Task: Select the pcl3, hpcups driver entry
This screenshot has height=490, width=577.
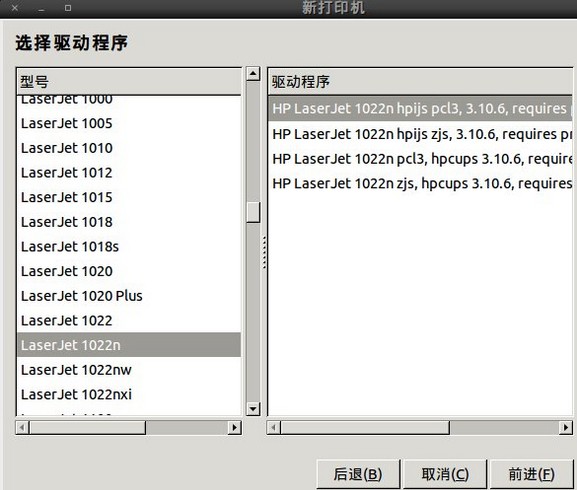Action: [x=420, y=159]
